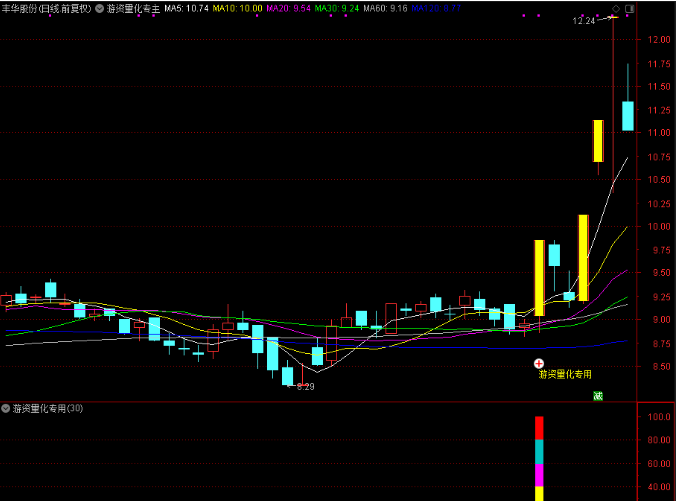Click the 9.00 price axis label

tap(661, 320)
